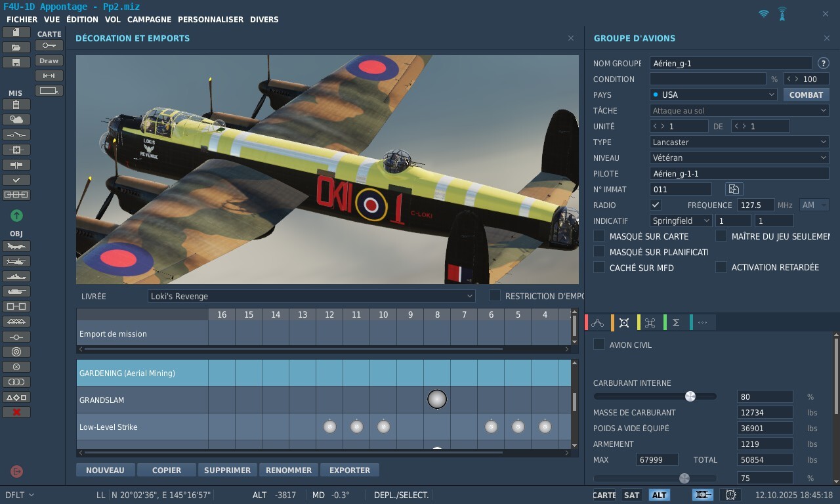
Task: Tick the AVION CIVIL checkbox
Action: [x=599, y=345]
